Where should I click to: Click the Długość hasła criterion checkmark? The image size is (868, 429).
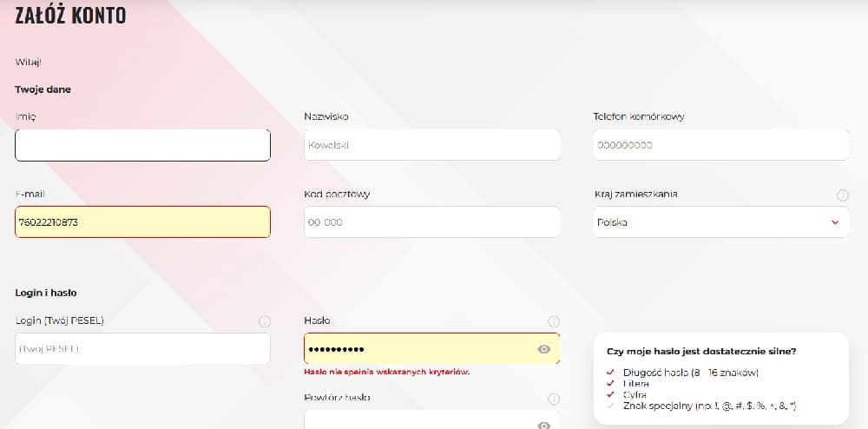610,373
